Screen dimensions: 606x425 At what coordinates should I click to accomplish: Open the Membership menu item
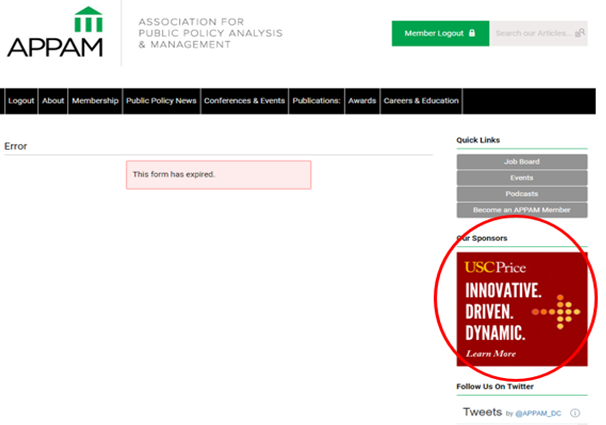pos(95,101)
